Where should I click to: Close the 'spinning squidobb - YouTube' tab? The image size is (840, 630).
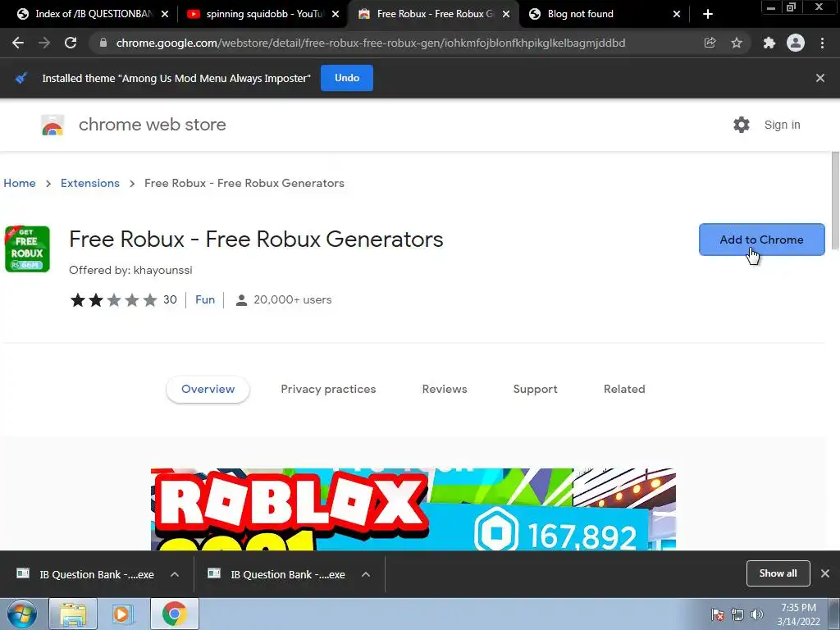tap(336, 14)
